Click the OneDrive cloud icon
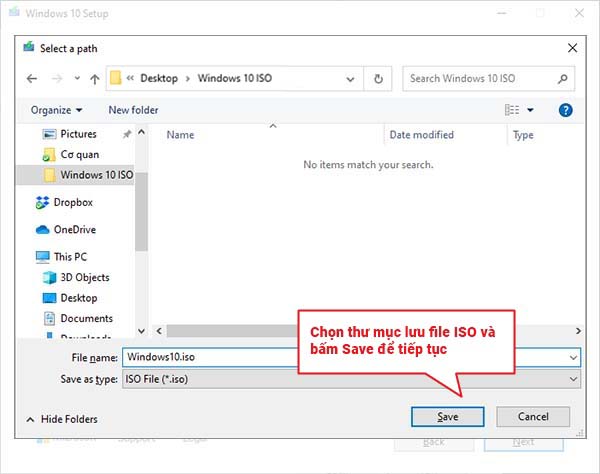This screenshot has height=474, width=600. tap(42, 230)
